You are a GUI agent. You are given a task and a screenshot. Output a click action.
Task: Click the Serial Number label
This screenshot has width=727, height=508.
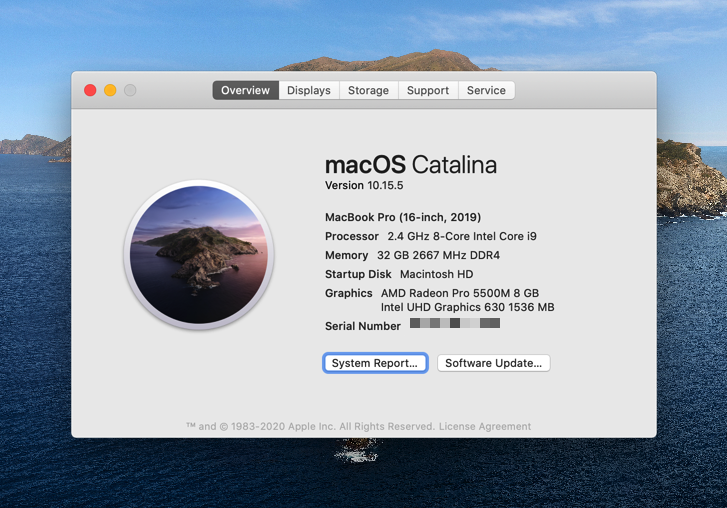(363, 326)
